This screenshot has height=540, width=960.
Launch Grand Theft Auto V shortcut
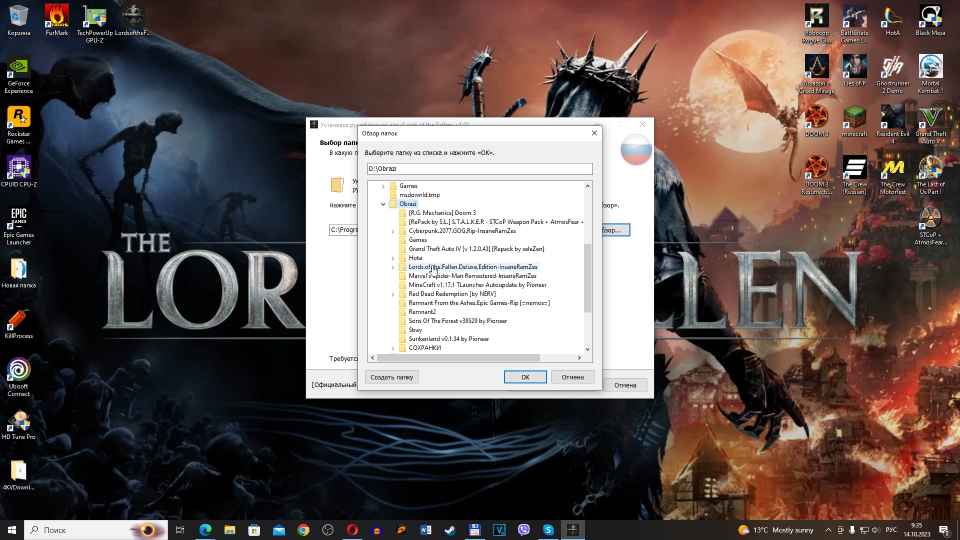tap(930, 124)
